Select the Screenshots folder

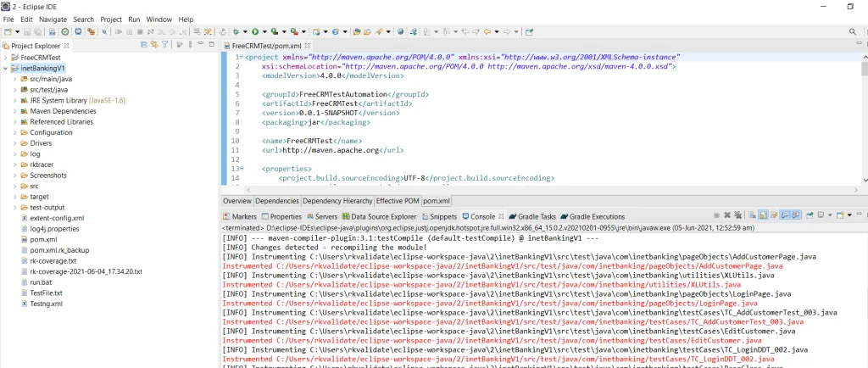pyautogui.click(x=47, y=176)
